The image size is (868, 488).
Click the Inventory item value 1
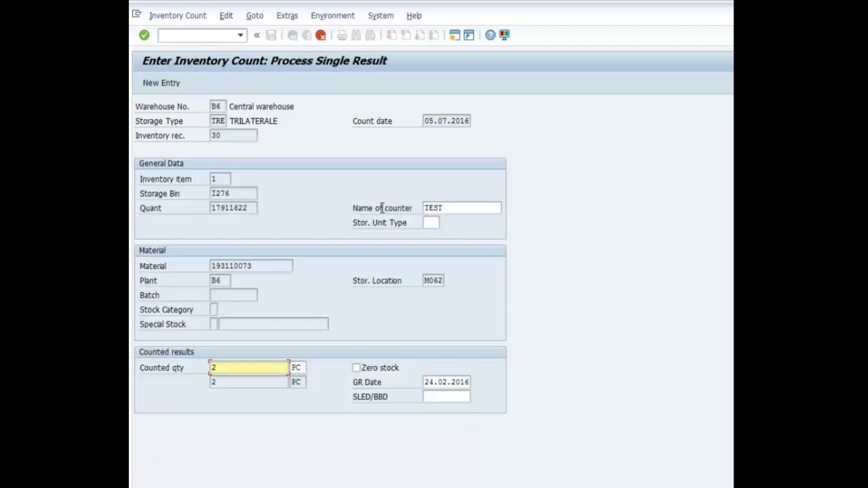click(x=220, y=179)
